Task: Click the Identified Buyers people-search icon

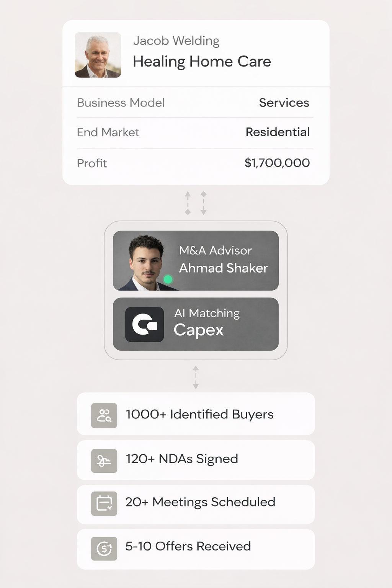Action: [x=104, y=415]
